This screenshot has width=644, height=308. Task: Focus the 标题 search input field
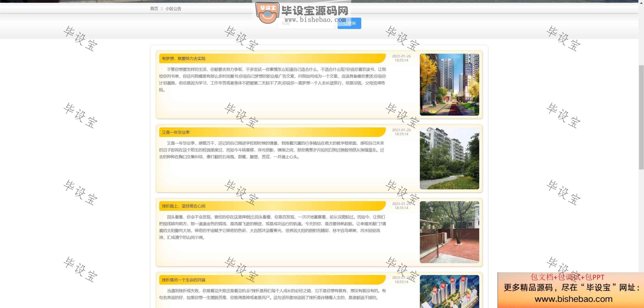306,23
